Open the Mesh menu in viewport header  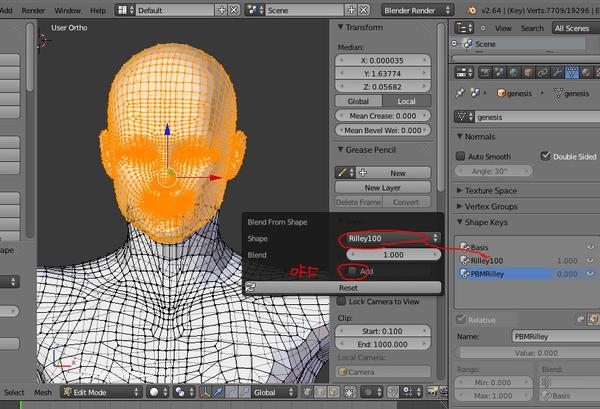pyautogui.click(x=43, y=392)
